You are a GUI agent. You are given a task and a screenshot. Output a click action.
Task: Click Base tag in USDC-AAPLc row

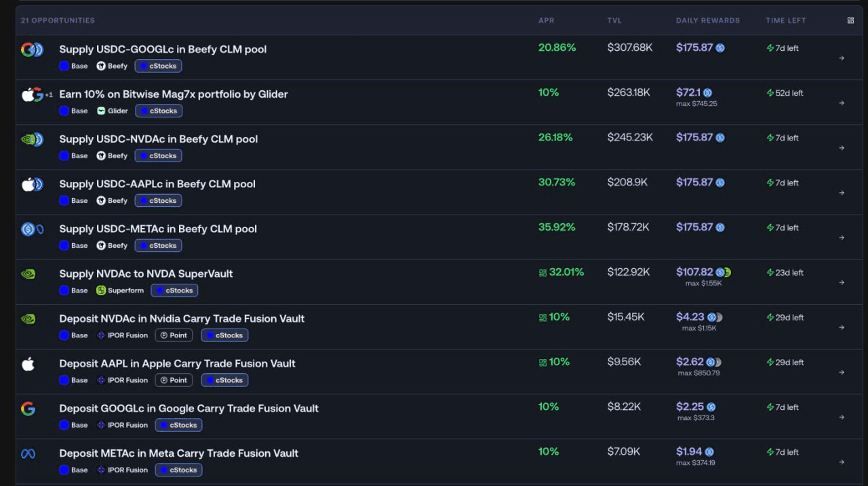(x=73, y=201)
